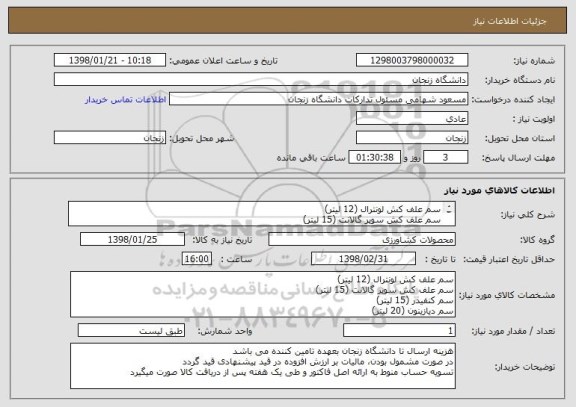Click the نام دستگاه خریدار field

coord(261,80)
